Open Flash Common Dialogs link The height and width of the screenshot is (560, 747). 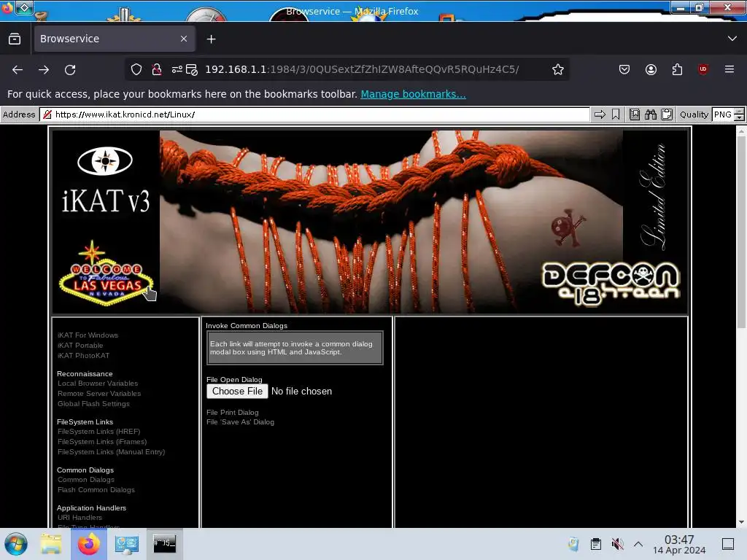(96, 489)
